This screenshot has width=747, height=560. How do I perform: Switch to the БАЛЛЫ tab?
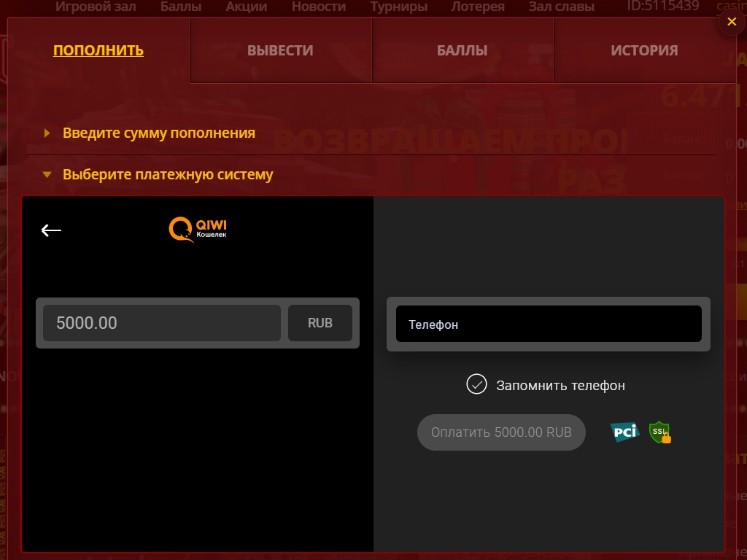pos(462,50)
